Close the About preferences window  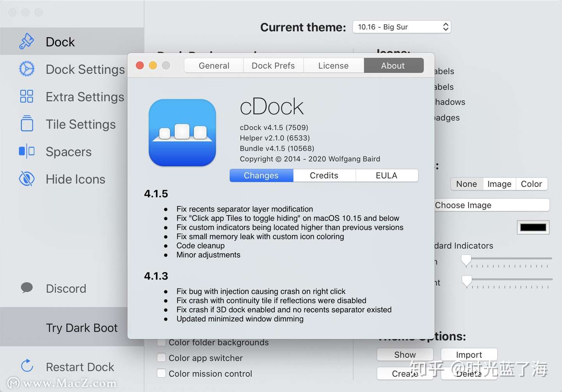(x=140, y=65)
